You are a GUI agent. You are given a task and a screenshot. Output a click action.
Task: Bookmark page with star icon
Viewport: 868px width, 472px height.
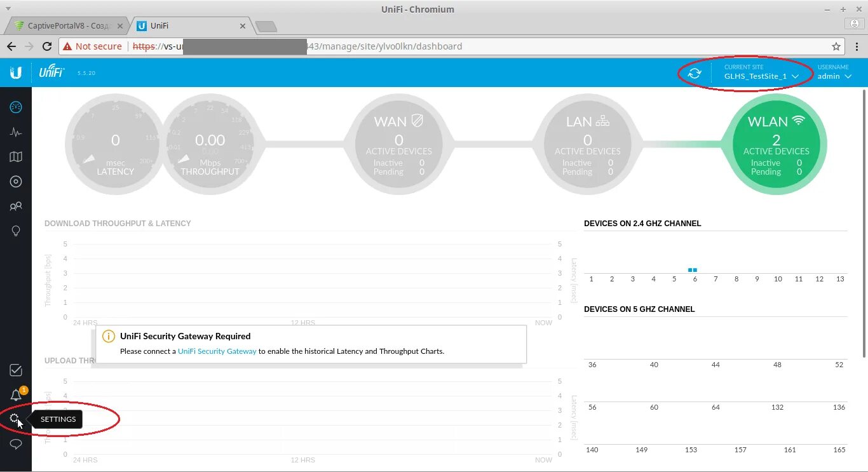tap(836, 46)
